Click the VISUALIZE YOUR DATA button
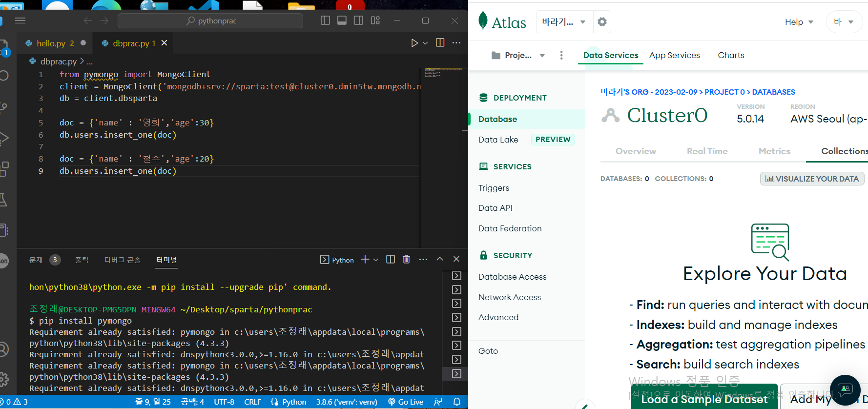Screen dimensions: 868x409 812,179
